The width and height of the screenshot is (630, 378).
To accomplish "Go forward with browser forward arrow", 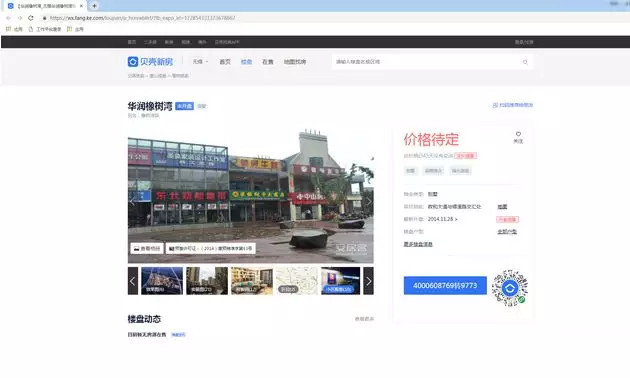I will click(x=20, y=18).
